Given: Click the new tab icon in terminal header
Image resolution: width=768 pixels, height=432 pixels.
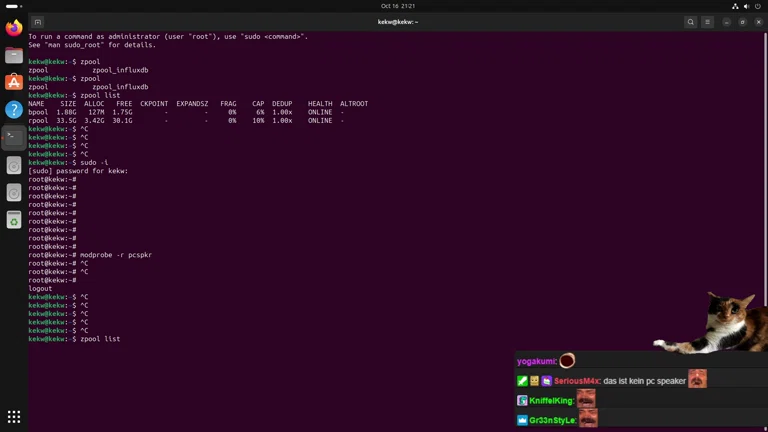Looking at the screenshot, I should click(38, 22).
